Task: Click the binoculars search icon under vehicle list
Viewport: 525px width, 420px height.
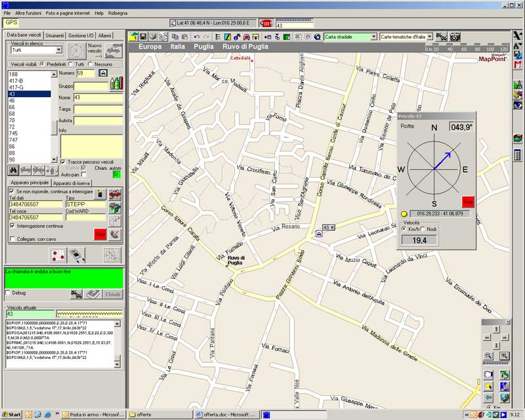Action: tap(13, 170)
